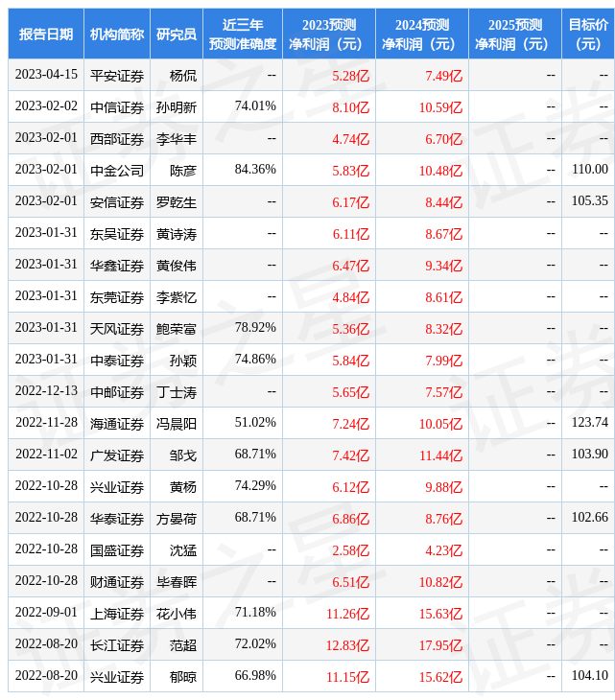Select the 东莞证券 institution cell

pos(117,297)
